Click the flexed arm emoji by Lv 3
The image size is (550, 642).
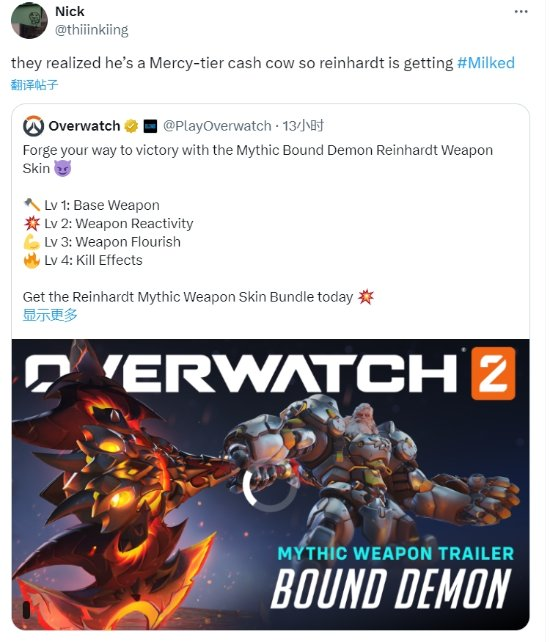tap(32, 242)
